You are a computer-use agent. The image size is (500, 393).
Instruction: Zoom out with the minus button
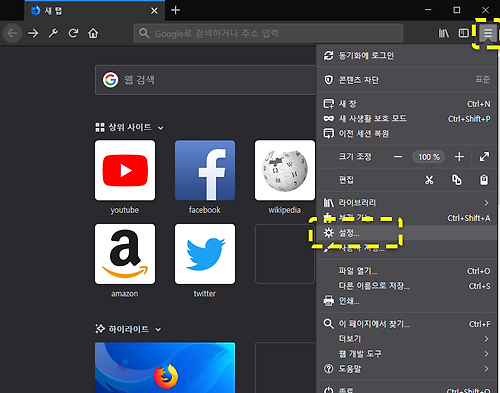(398, 157)
